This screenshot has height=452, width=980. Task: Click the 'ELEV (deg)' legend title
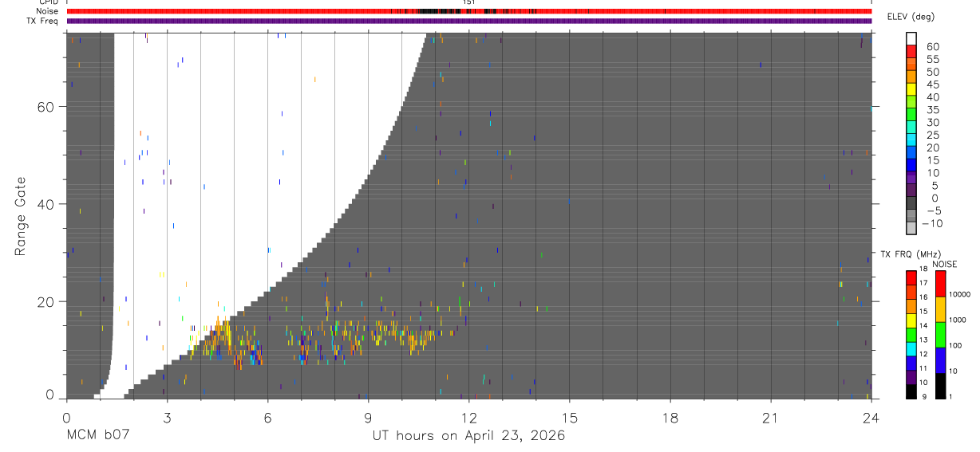point(911,17)
